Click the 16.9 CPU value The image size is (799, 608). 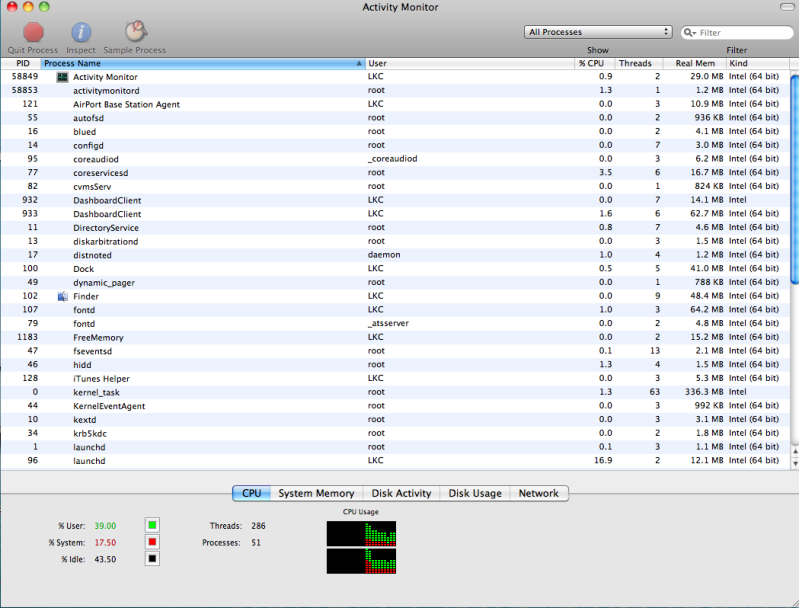tap(603, 460)
